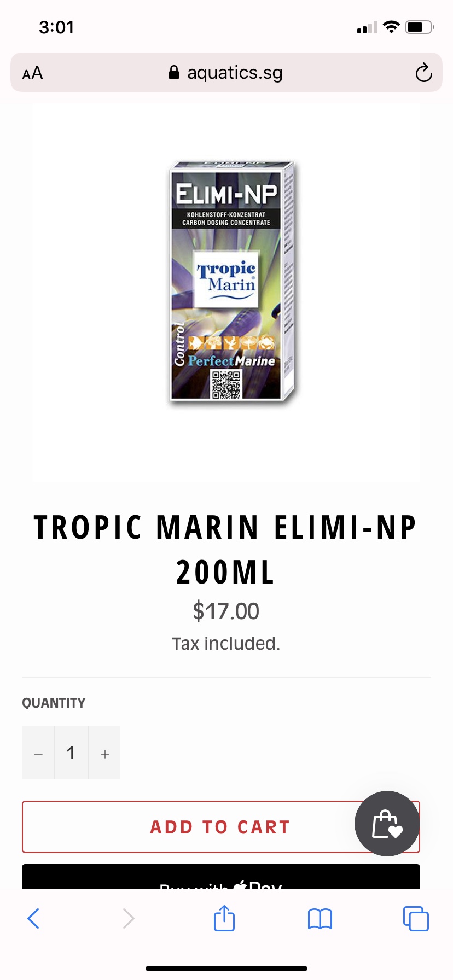The width and height of the screenshot is (453, 980).
Task: Tap the battery indicator in status bar
Action: point(420,27)
